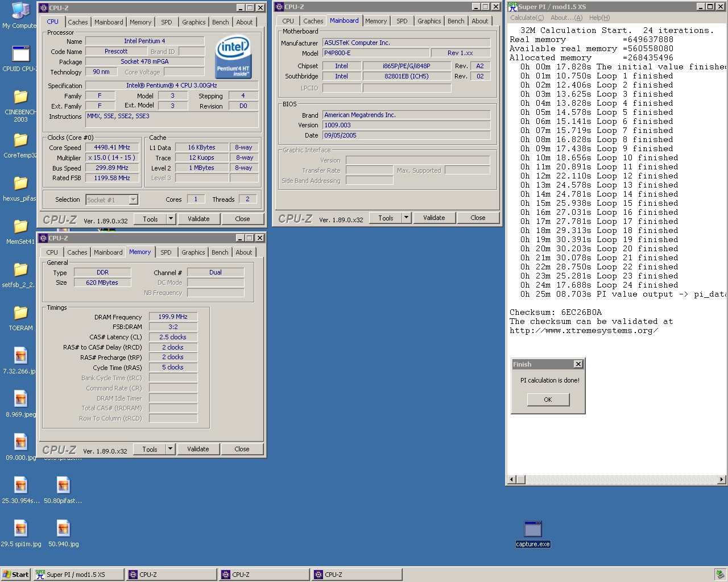Open Calculate menu in Super PI
The height and width of the screenshot is (582, 728).
point(527,18)
